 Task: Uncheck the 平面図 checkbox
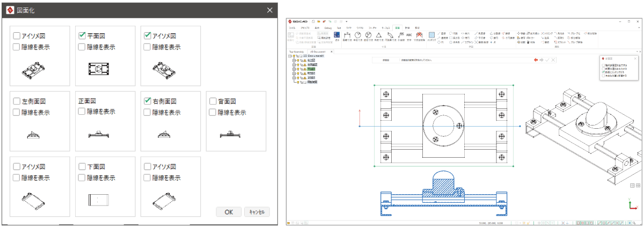[x=82, y=36]
